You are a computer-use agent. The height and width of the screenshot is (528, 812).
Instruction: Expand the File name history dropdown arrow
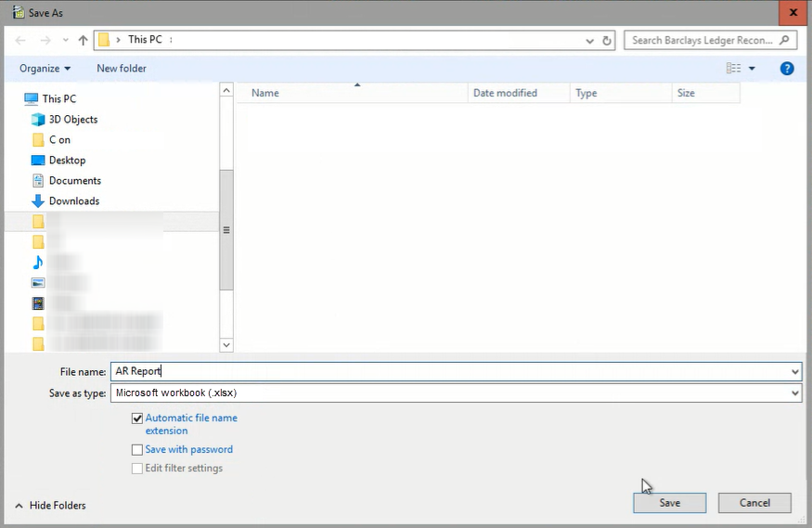click(x=795, y=372)
